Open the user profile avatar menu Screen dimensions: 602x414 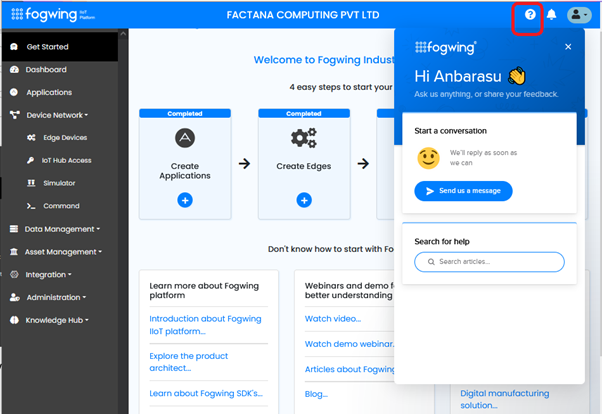pos(579,15)
